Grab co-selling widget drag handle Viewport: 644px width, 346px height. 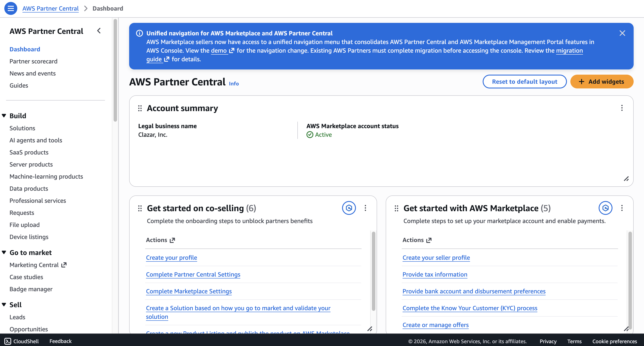(x=140, y=208)
